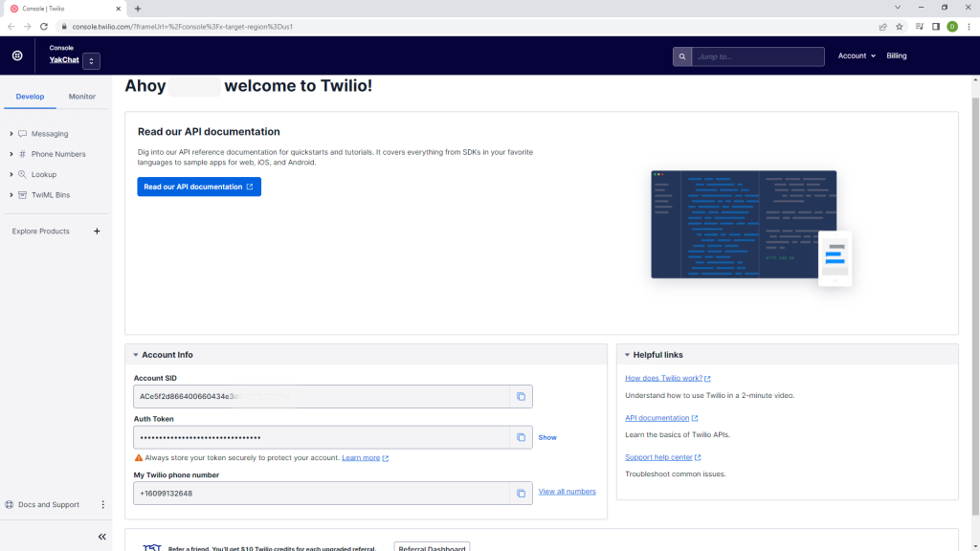Click the Read our API documentation button

[x=198, y=187]
